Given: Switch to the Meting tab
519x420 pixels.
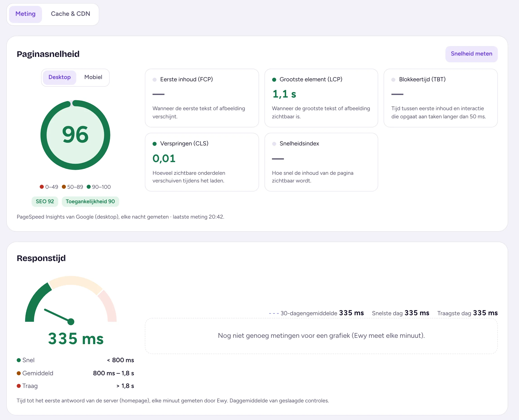Looking at the screenshot, I should pyautogui.click(x=25, y=14).
